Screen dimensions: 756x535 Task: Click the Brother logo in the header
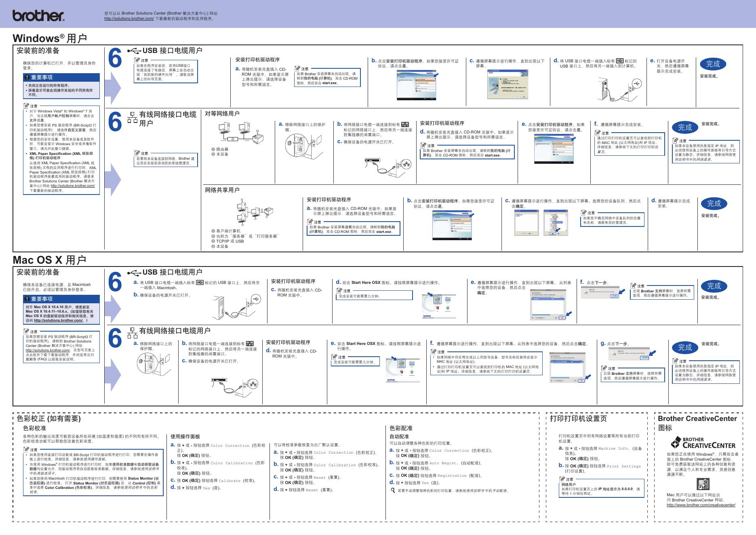(x=38, y=16)
